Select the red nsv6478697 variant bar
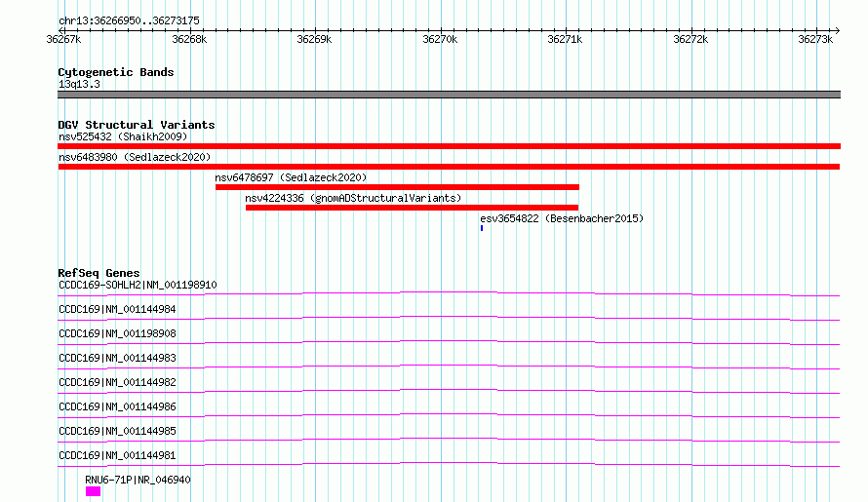This screenshot has width=868, height=502. click(x=397, y=187)
